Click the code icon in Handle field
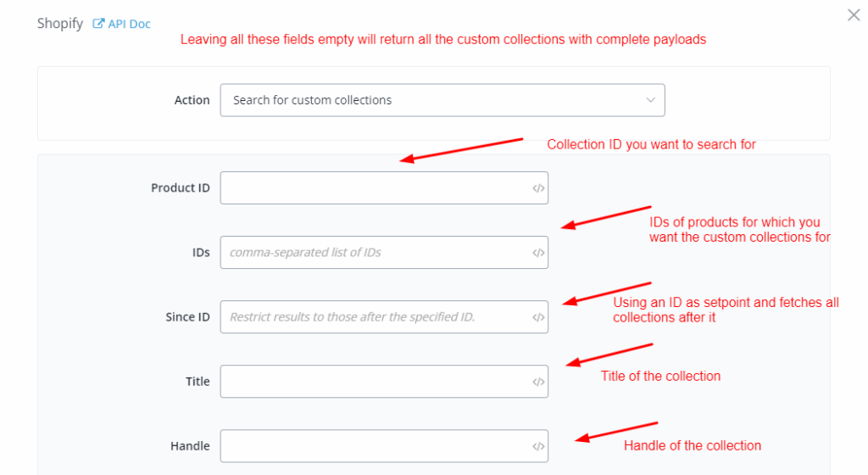The height and width of the screenshot is (475, 868). coord(538,446)
